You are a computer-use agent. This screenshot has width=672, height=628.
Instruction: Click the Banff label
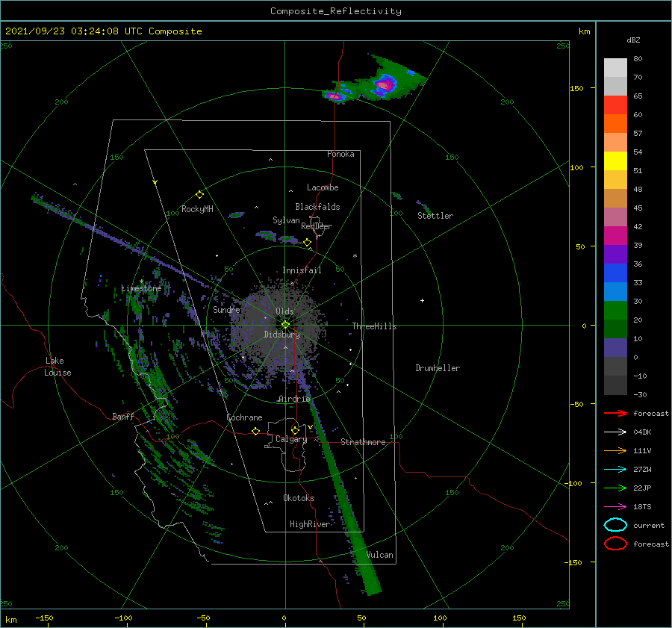tap(123, 416)
